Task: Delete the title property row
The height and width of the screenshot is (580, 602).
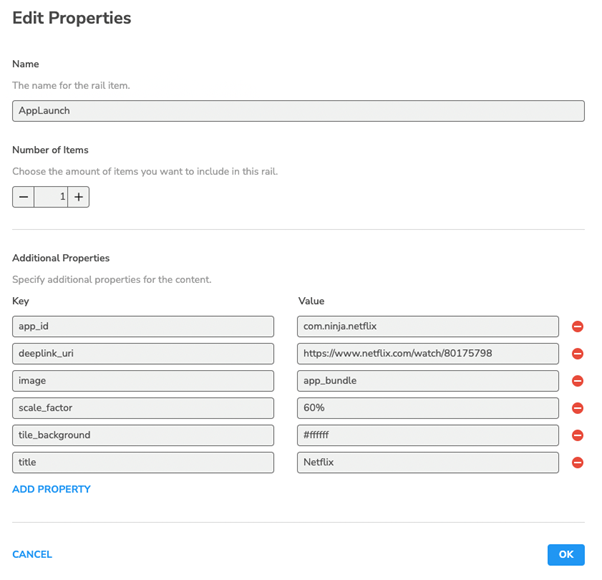Action: tap(577, 462)
